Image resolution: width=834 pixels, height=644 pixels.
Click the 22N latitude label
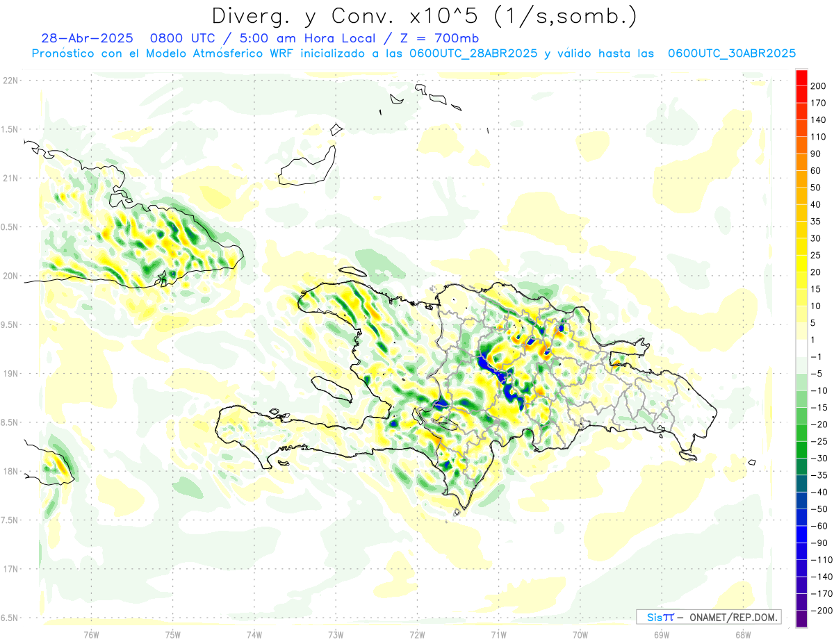coord(10,80)
